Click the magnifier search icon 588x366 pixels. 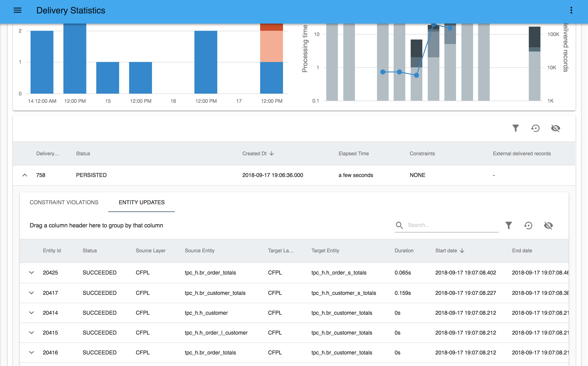pos(399,225)
